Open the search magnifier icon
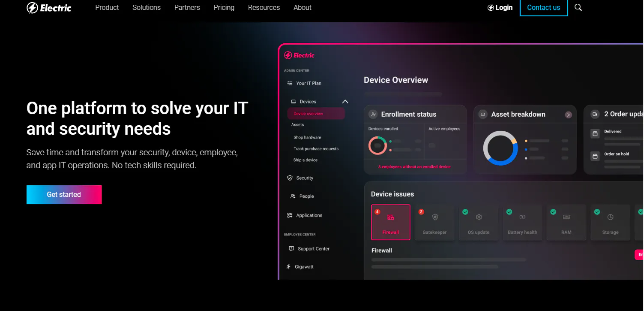Image resolution: width=644 pixels, height=311 pixels. [x=578, y=7]
